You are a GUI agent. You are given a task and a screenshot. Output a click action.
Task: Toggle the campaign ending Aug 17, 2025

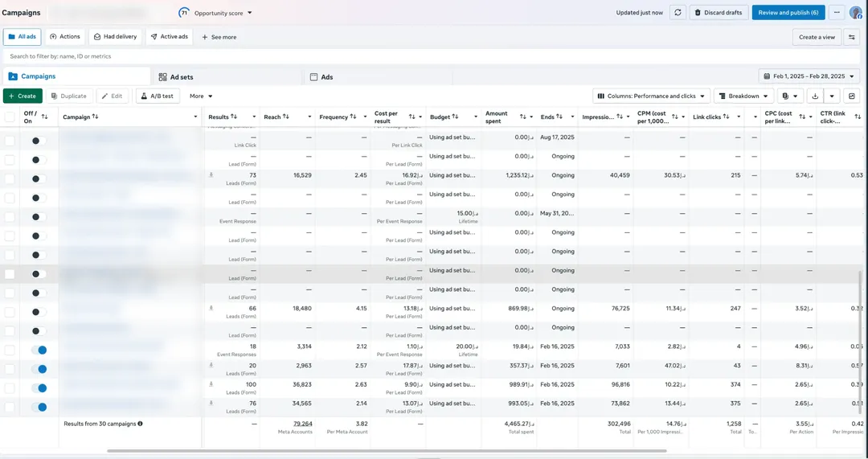(x=39, y=141)
